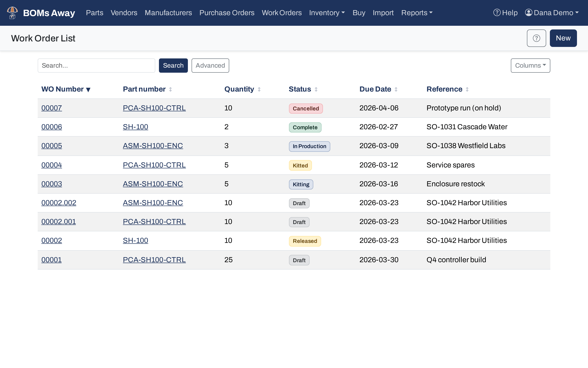Click the sort icon beside Reference
This screenshot has width=588, height=368.
click(467, 89)
